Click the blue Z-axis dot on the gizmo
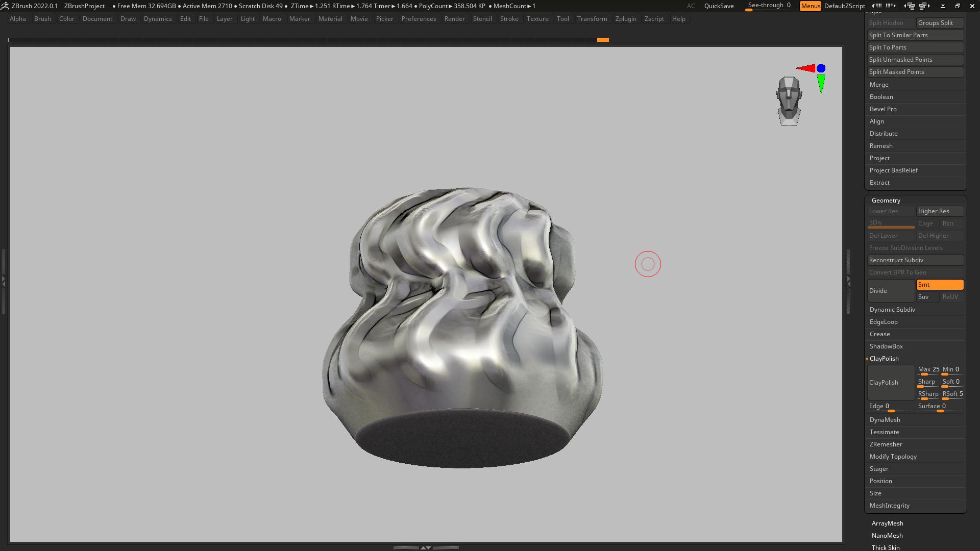Viewport: 980px width, 551px height. pos(821,68)
